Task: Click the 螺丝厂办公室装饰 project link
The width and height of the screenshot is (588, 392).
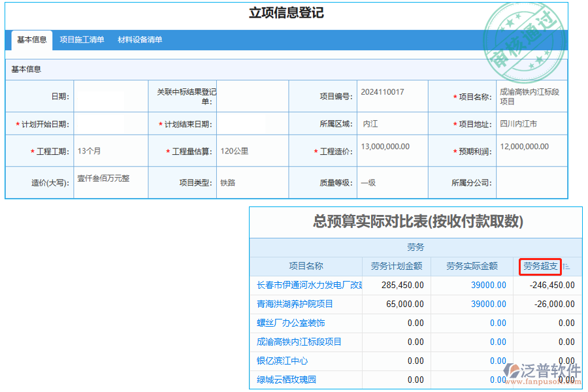Action: (291, 323)
